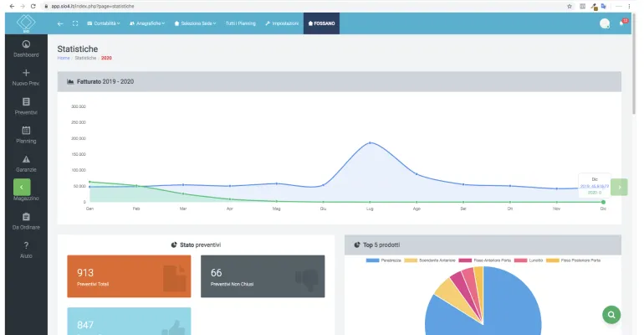Click the Statistiche breadcrumb
The height and width of the screenshot is (335, 644).
85,58
